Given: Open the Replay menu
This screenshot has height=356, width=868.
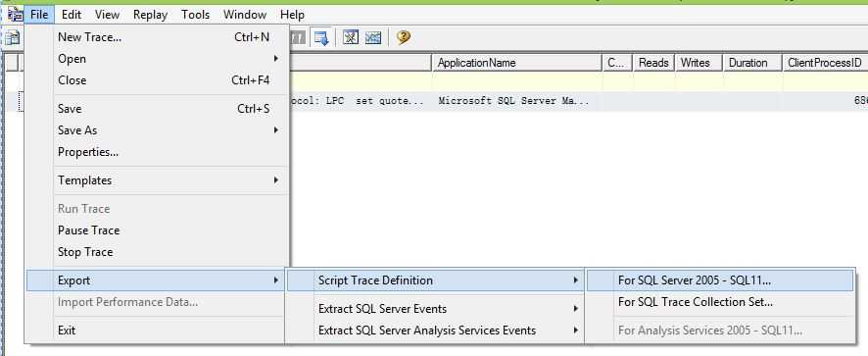Looking at the screenshot, I should point(150,15).
